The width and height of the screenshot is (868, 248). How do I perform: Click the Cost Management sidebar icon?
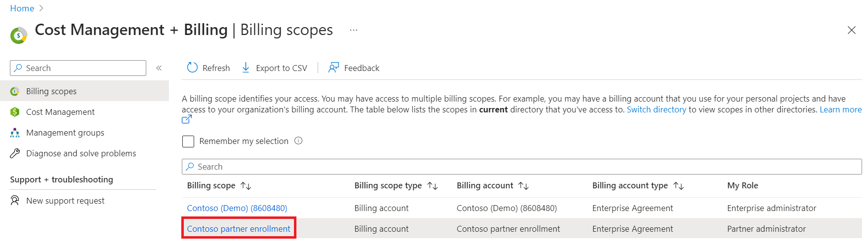pyautogui.click(x=15, y=112)
